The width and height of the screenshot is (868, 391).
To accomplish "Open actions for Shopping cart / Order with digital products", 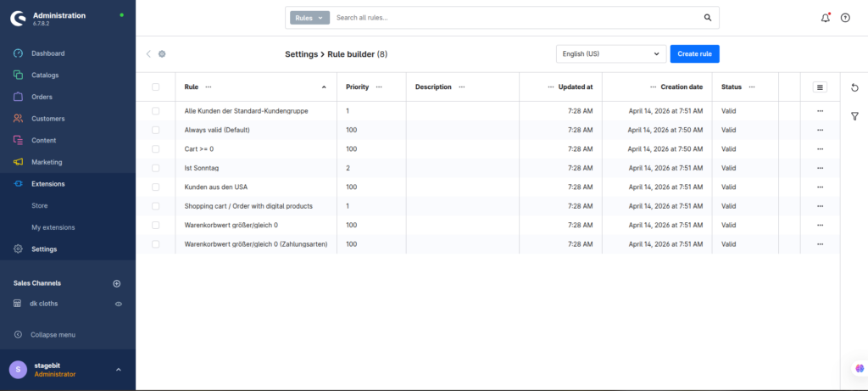I will [x=820, y=206].
